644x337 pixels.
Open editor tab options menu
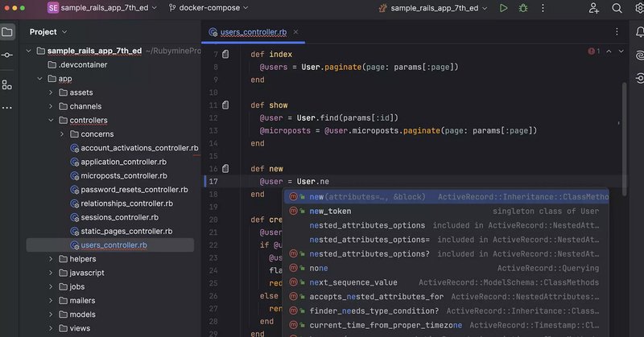pyautogui.click(x=617, y=32)
